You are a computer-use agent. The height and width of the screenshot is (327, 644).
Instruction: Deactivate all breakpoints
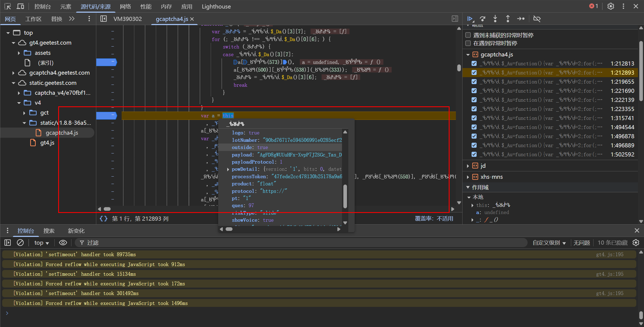point(537,19)
